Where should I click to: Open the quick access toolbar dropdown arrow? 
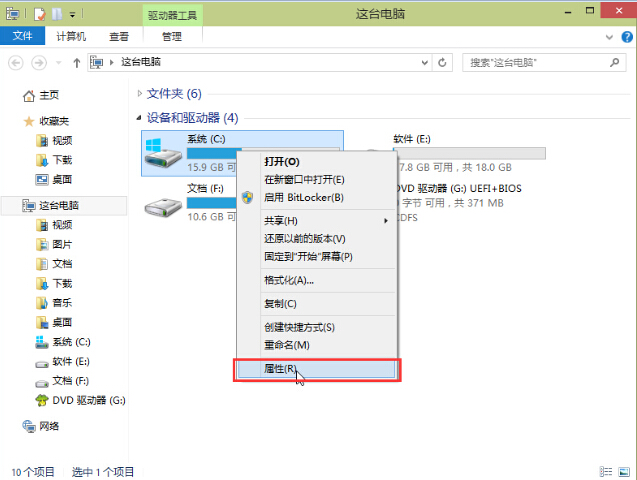74,15
